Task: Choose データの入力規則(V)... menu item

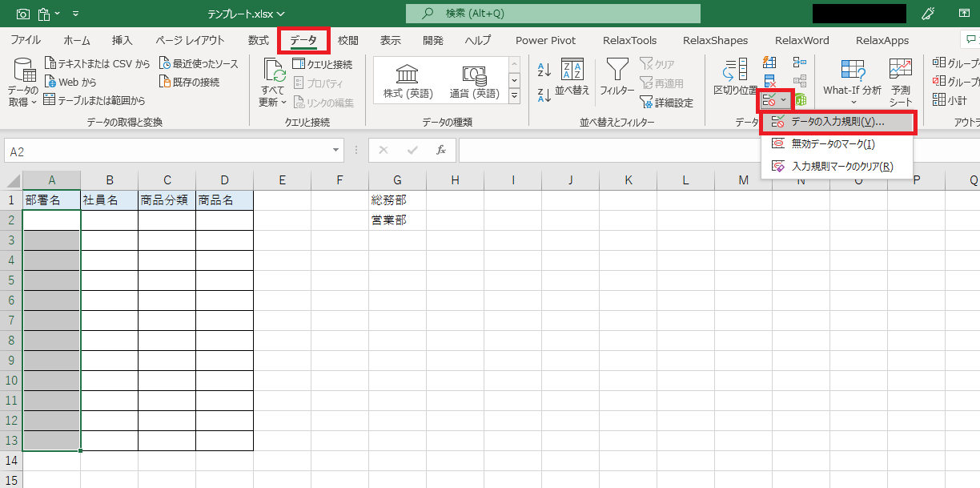Action: pyautogui.click(x=837, y=122)
